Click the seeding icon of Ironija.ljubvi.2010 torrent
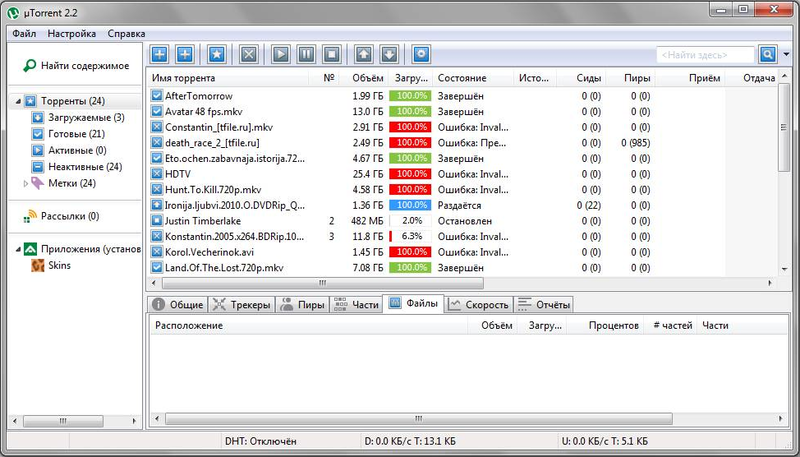The width and height of the screenshot is (800, 457). click(157, 205)
